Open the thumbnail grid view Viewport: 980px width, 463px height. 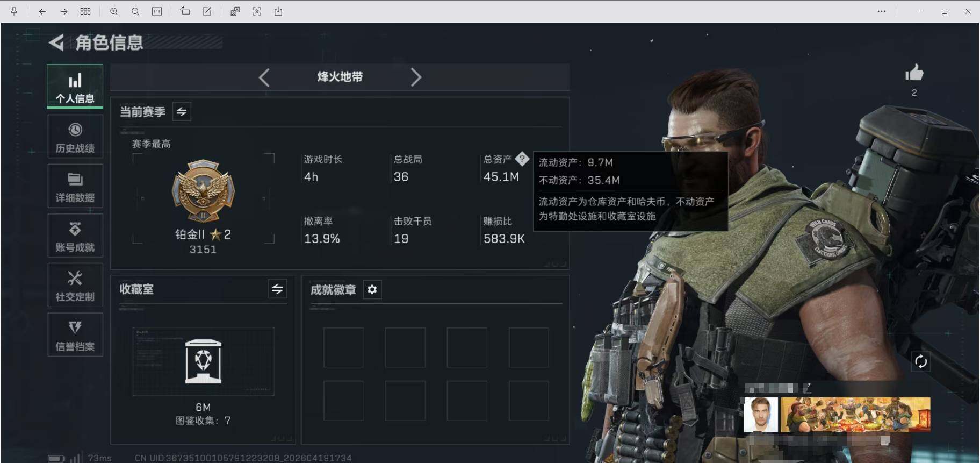pyautogui.click(x=85, y=11)
